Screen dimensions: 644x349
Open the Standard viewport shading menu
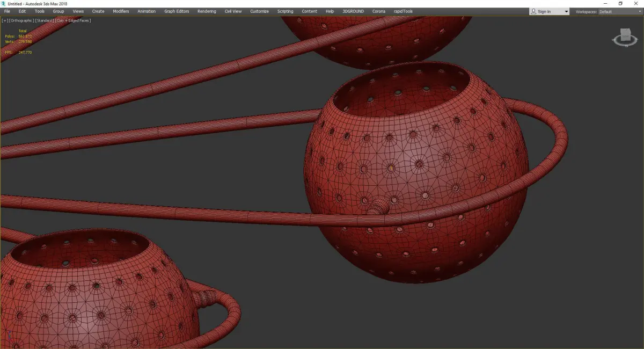[45, 20]
